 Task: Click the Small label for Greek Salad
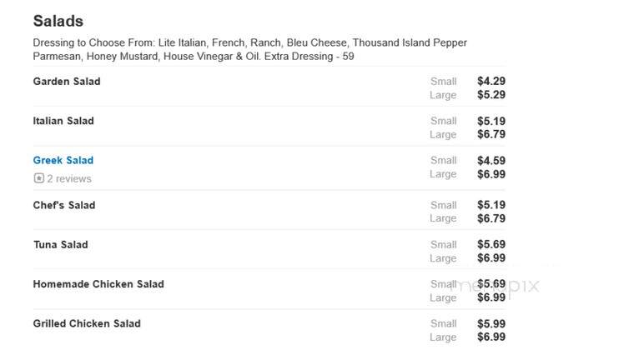pos(444,161)
